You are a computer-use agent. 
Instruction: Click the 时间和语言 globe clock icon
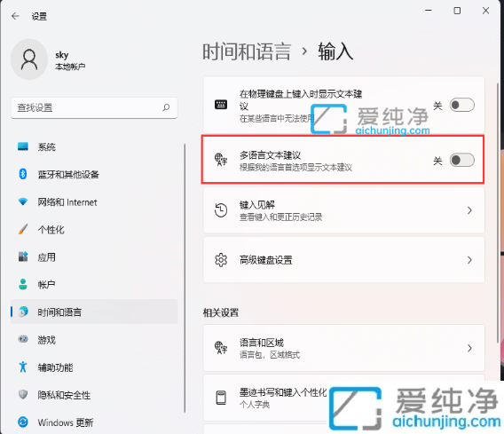(x=23, y=312)
